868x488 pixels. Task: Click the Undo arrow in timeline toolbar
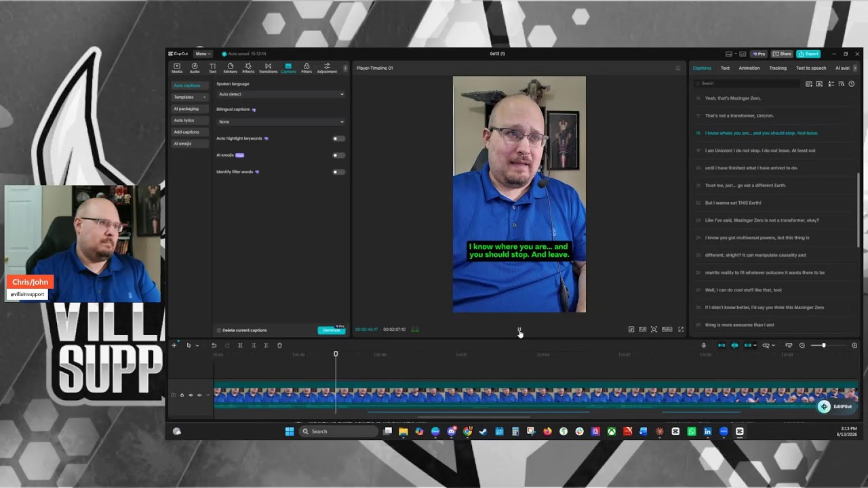click(x=214, y=345)
